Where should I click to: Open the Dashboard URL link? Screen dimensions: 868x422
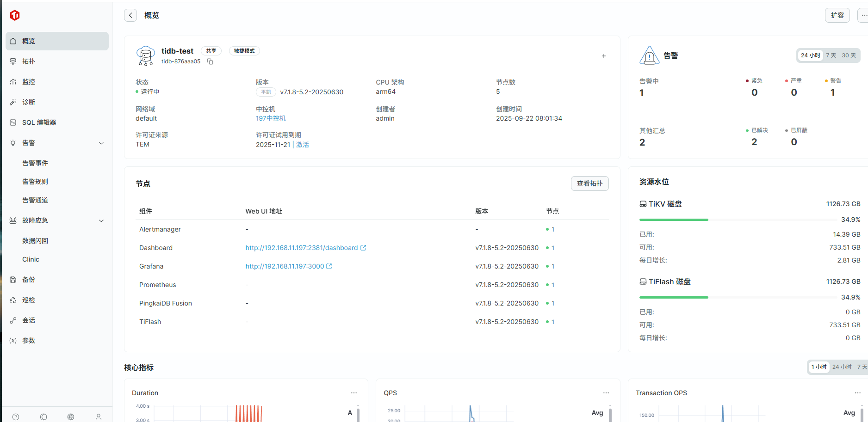(301, 248)
